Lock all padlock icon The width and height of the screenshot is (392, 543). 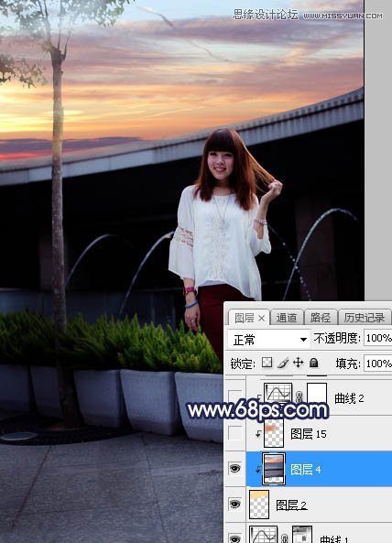coord(314,363)
